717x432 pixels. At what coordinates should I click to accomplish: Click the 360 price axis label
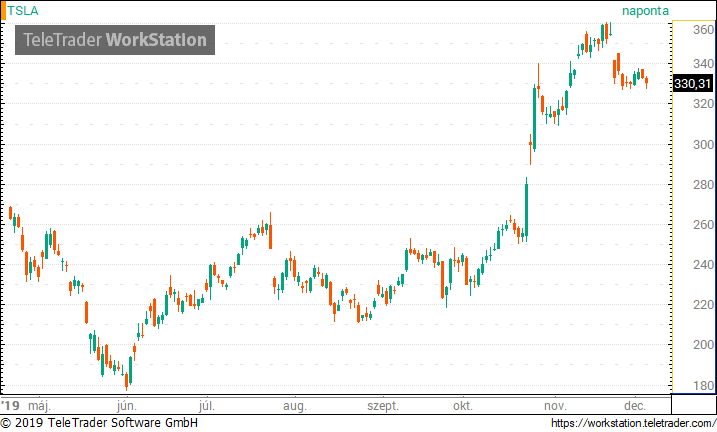(x=703, y=30)
